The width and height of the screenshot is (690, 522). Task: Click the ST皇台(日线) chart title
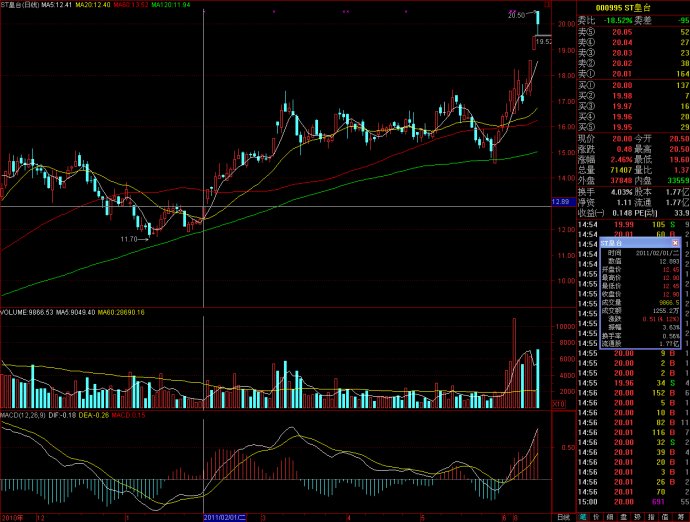26,4
